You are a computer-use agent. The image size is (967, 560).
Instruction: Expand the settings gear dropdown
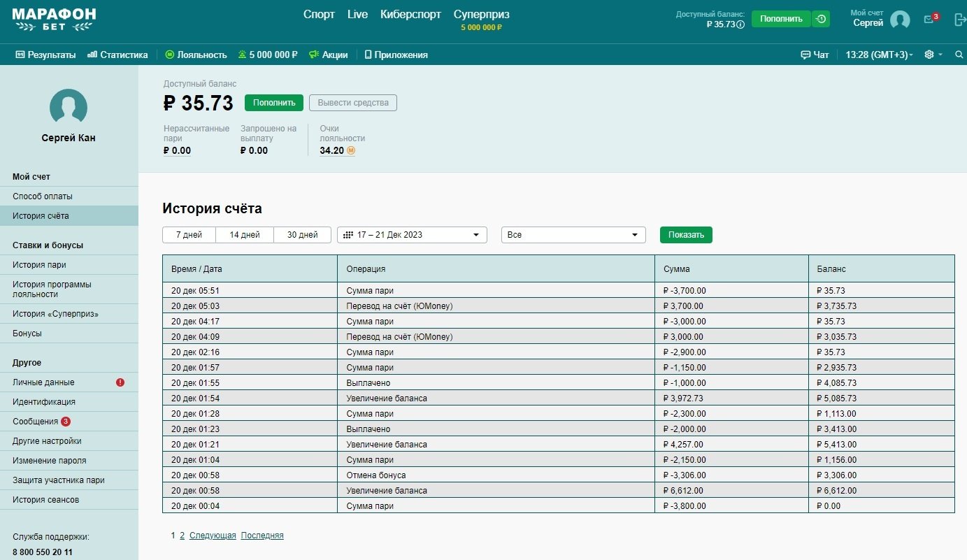[x=933, y=55]
